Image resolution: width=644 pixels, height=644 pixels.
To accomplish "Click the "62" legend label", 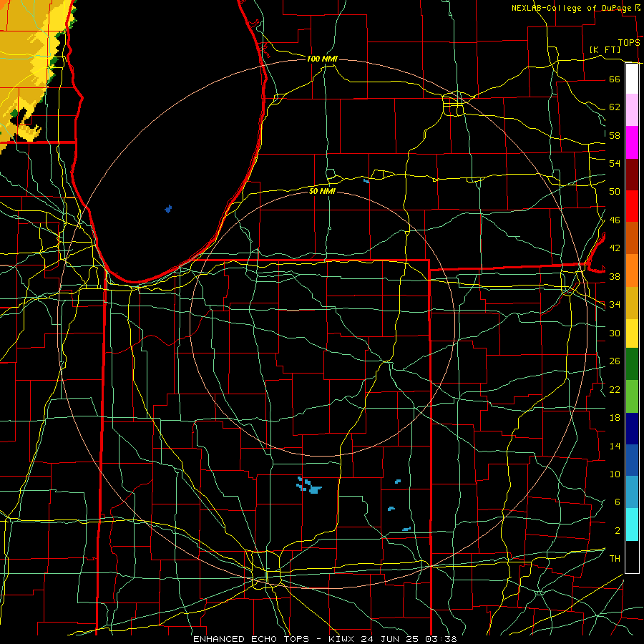I will 615,107.
